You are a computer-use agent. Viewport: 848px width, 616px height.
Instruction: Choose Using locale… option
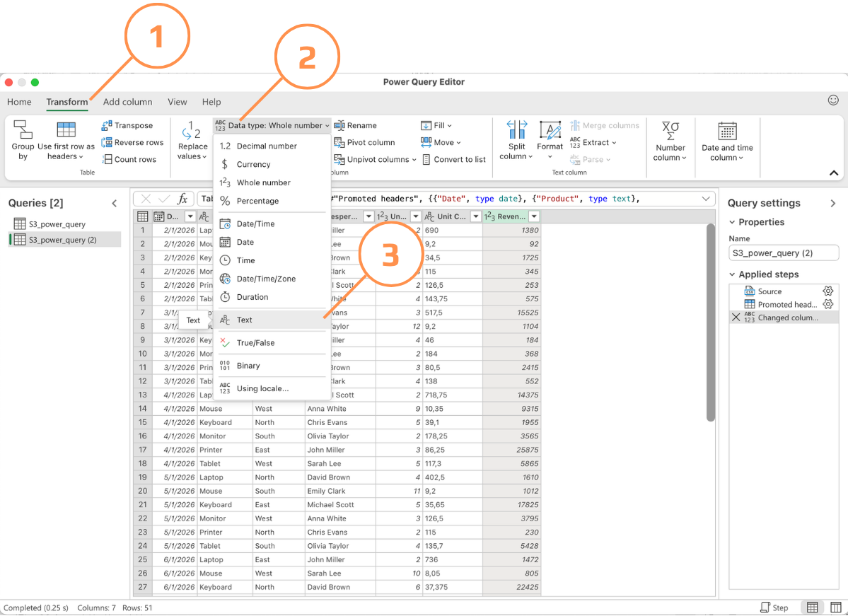coord(272,388)
